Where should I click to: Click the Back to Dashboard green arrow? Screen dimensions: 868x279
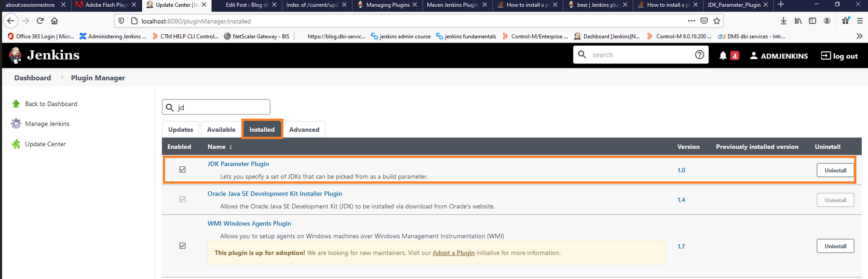(x=16, y=104)
